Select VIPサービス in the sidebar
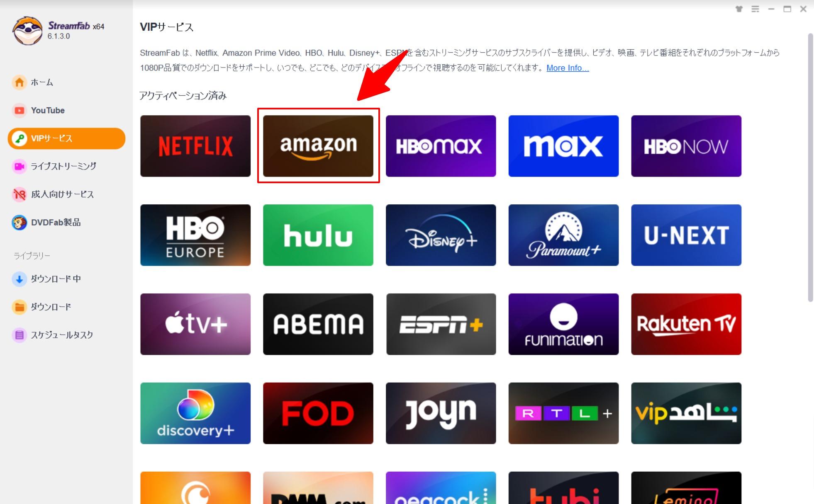This screenshot has width=814, height=504. click(66, 138)
